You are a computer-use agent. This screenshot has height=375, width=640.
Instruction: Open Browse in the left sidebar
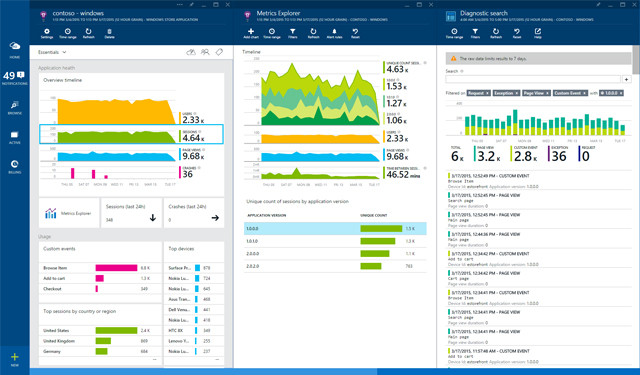[x=15, y=107]
